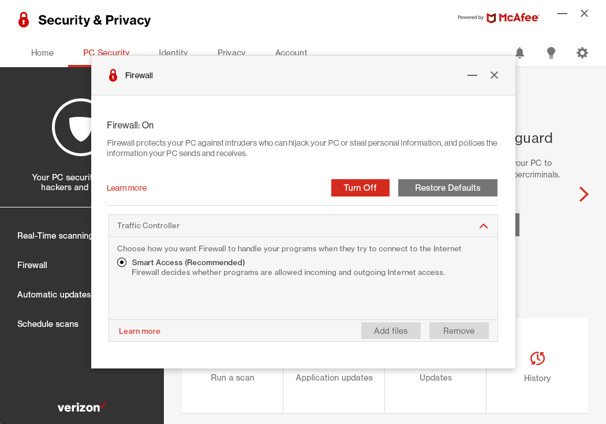
Task: Click Learn more link in Traffic Controller
Action: pos(139,331)
